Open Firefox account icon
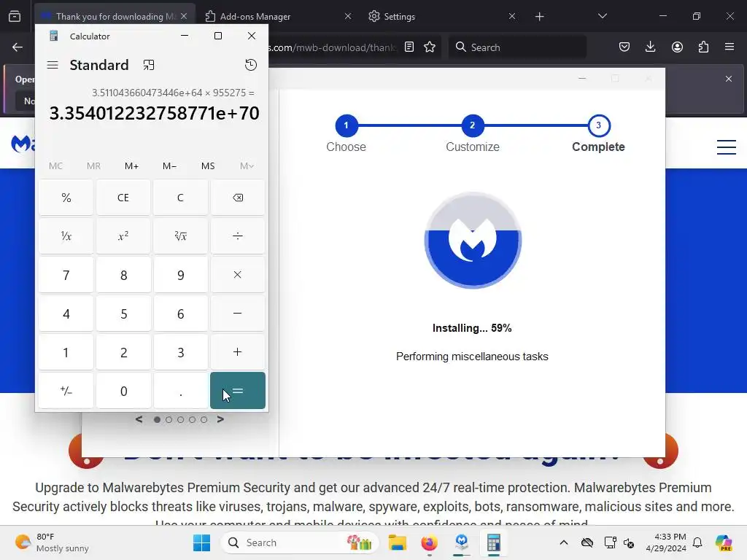This screenshot has height=560, width=747. click(677, 47)
